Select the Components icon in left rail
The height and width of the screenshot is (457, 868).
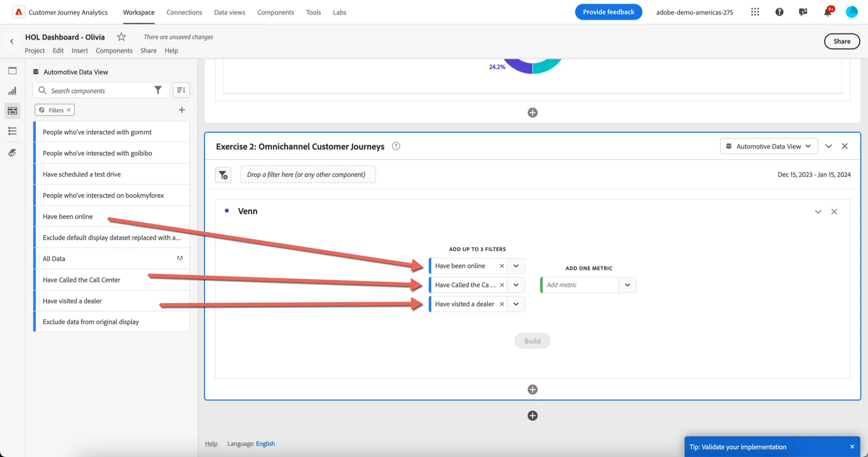click(13, 111)
